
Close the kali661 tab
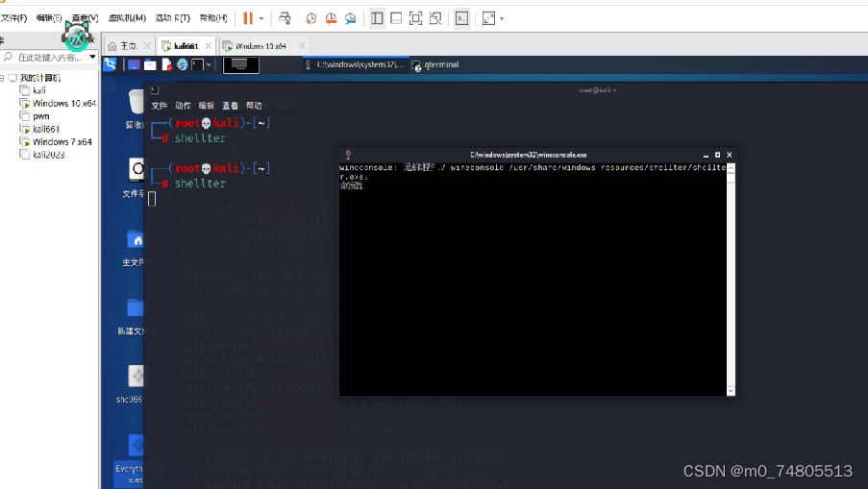[x=209, y=46]
